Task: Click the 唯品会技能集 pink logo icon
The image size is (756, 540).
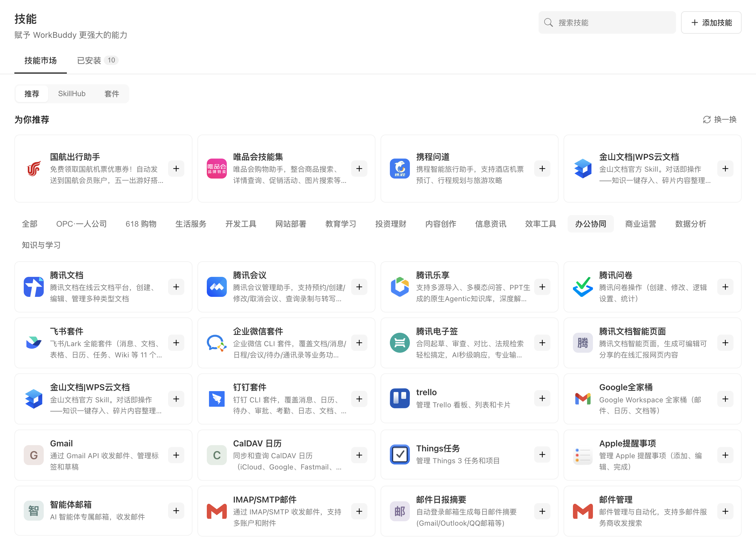Action: [216, 169]
